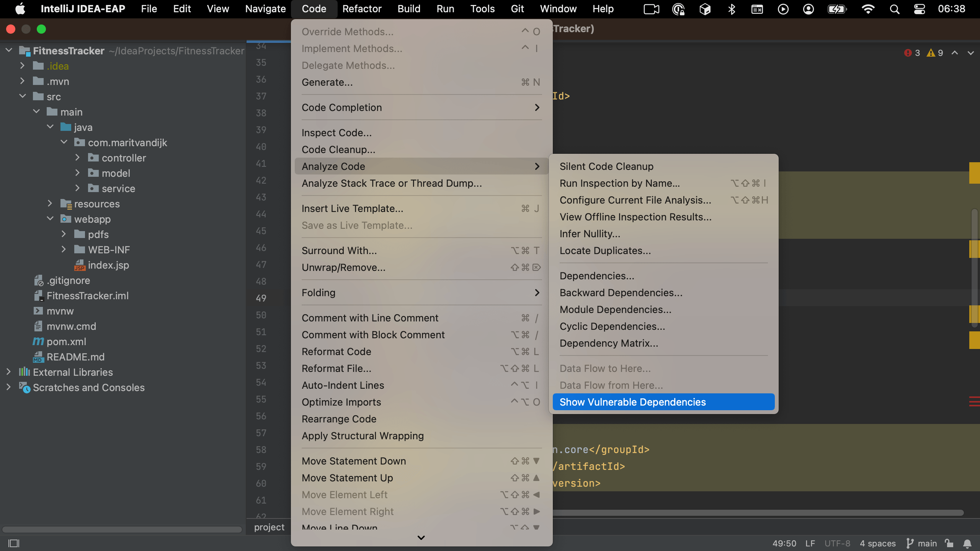The width and height of the screenshot is (980, 551).
Task: Click the warnings indicator showing 9
Action: tap(935, 53)
